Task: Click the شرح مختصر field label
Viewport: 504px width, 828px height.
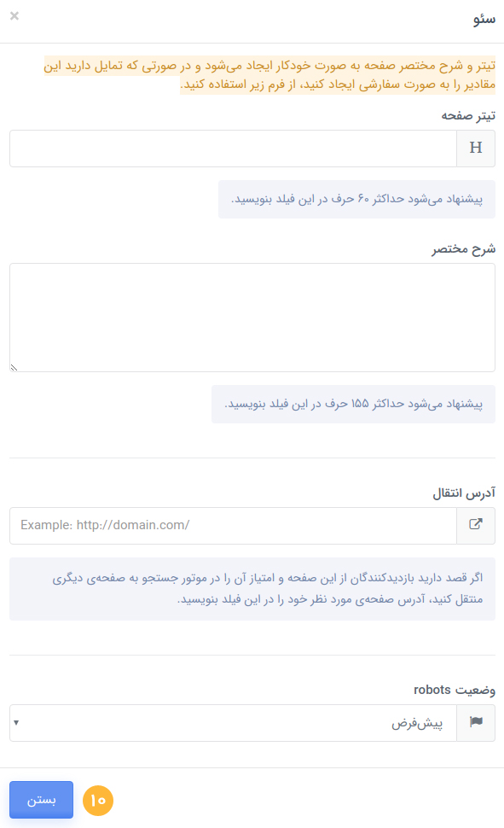Action: tap(463, 248)
